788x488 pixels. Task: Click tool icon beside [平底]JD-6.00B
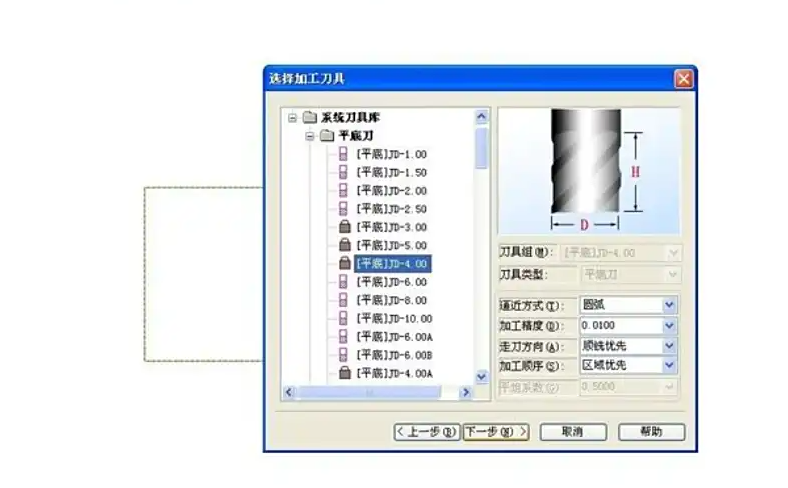pyautogui.click(x=343, y=355)
